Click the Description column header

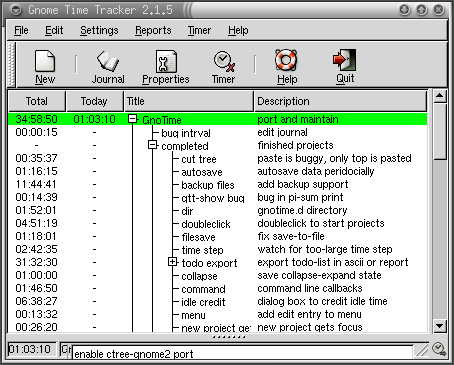(341, 101)
